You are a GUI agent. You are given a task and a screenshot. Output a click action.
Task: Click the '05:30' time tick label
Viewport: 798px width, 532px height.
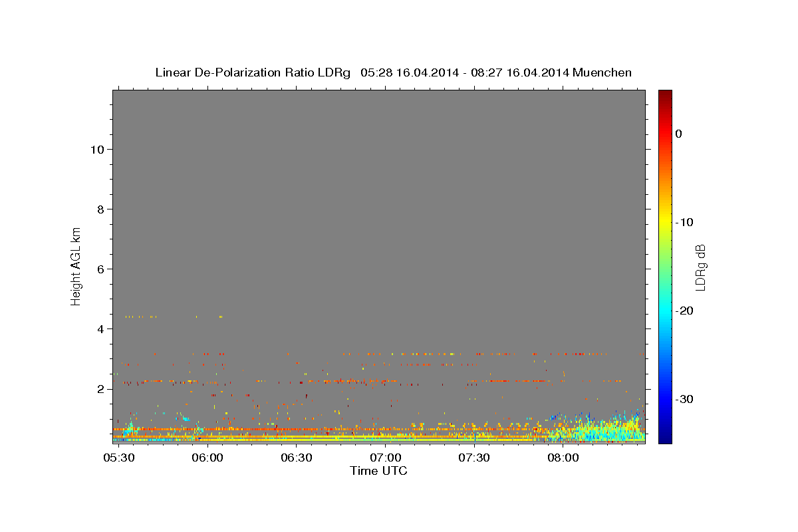click(x=118, y=458)
